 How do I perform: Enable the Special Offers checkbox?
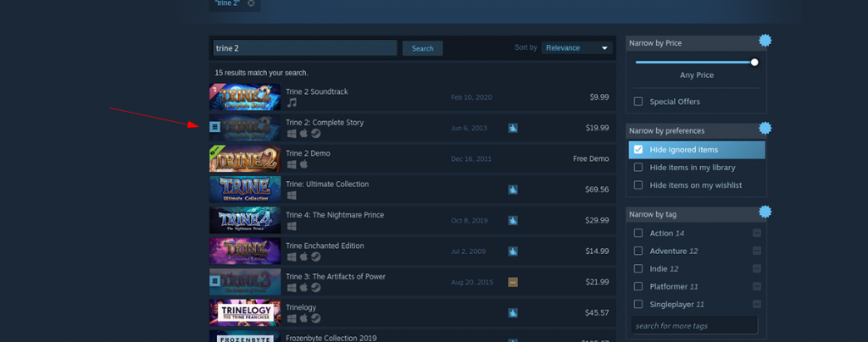click(638, 102)
